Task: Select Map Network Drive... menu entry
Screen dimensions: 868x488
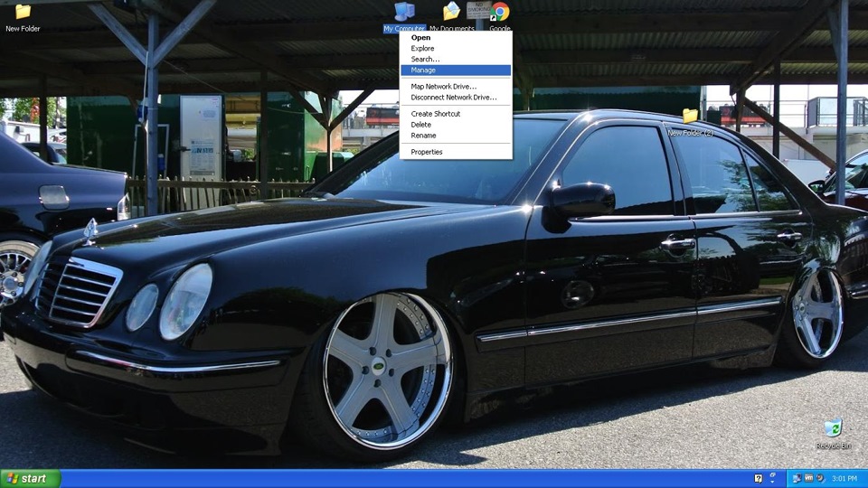Action: [443, 87]
